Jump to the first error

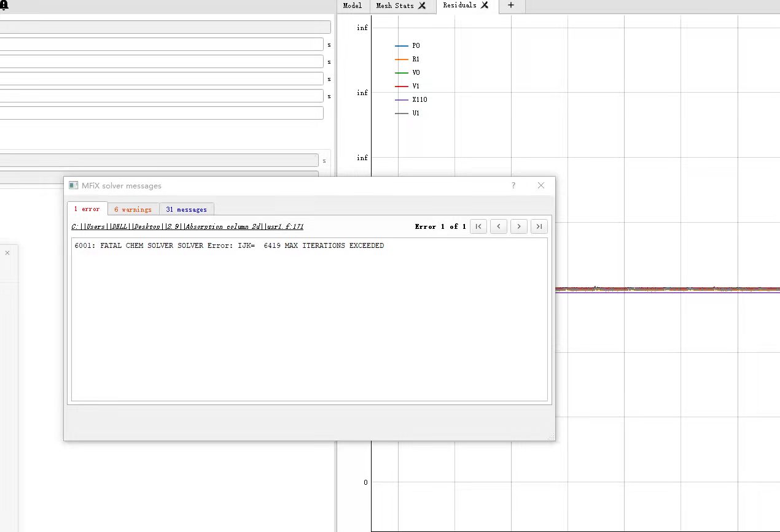pyautogui.click(x=478, y=226)
